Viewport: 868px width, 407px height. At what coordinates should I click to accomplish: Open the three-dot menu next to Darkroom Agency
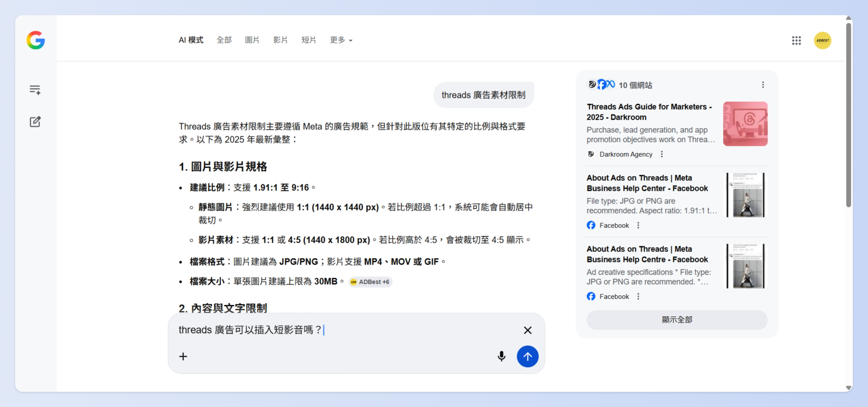(x=662, y=154)
